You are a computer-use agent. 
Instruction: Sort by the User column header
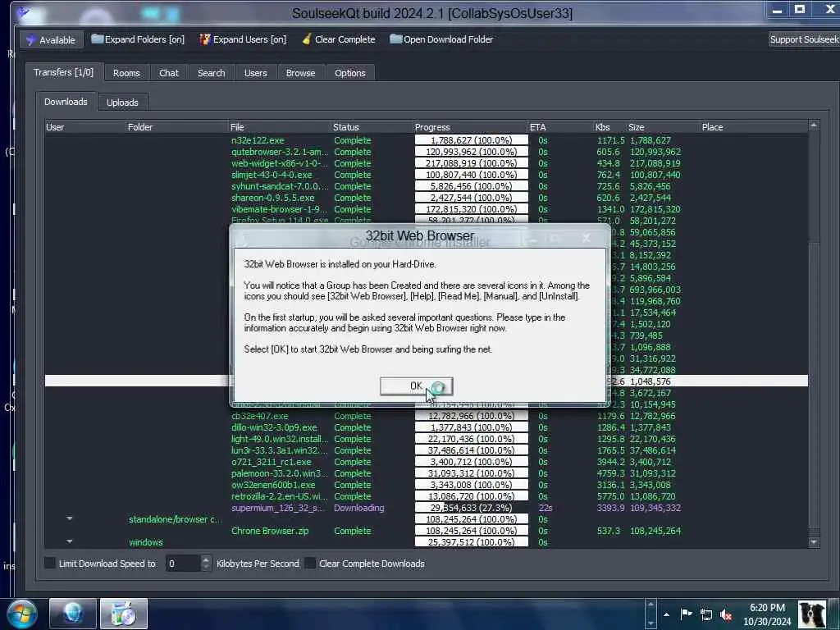coord(84,127)
